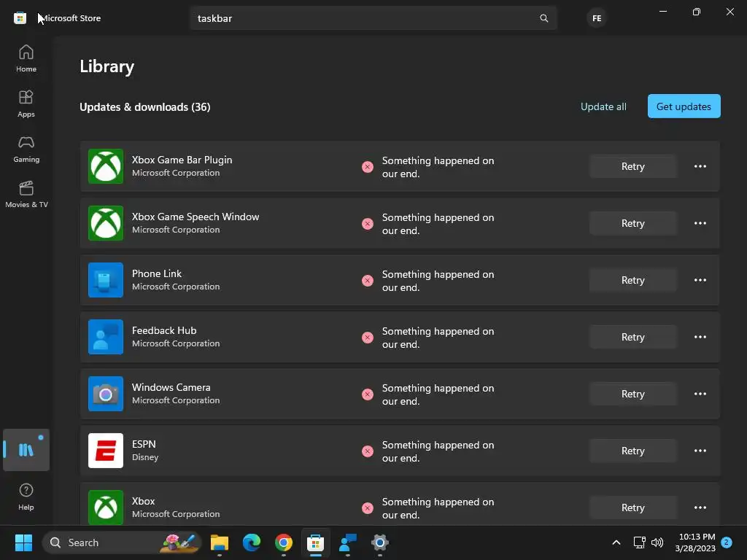Open File Explorer from the taskbar
The width and height of the screenshot is (747, 560).
click(x=220, y=542)
